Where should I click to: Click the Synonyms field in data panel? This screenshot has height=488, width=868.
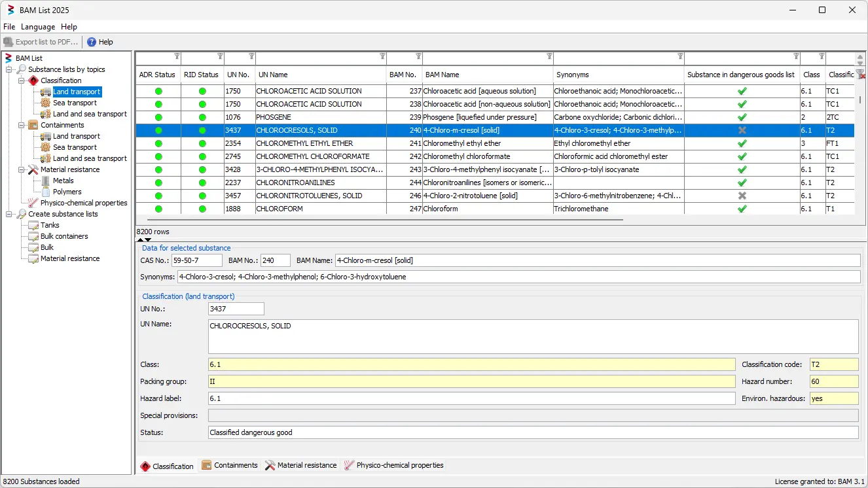click(x=518, y=277)
